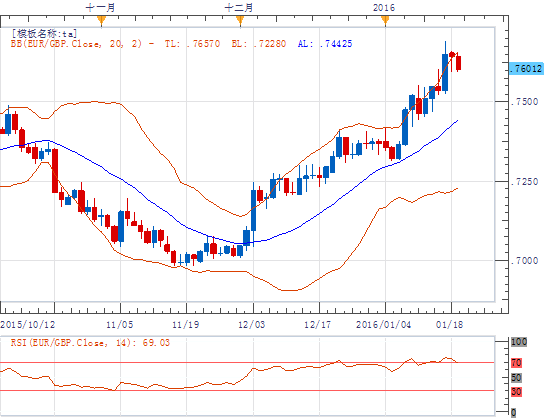
Task: Click the RSI 100 level label
Action: pos(519,342)
